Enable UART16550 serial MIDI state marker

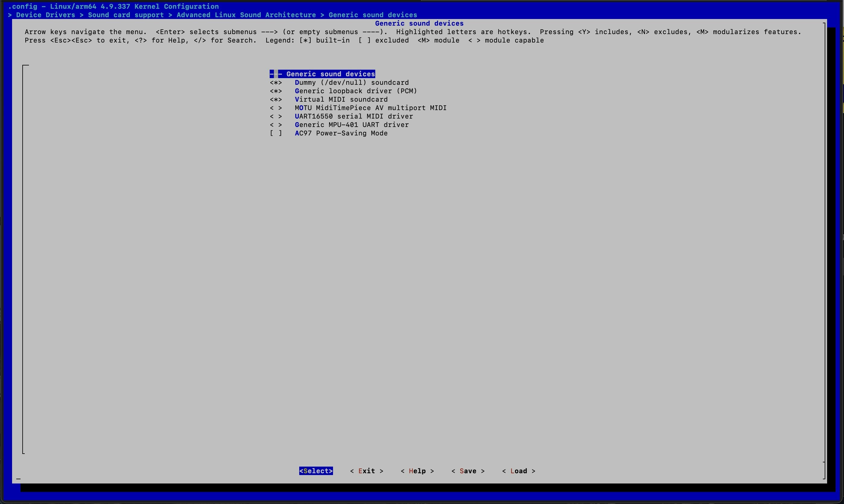[x=275, y=116]
